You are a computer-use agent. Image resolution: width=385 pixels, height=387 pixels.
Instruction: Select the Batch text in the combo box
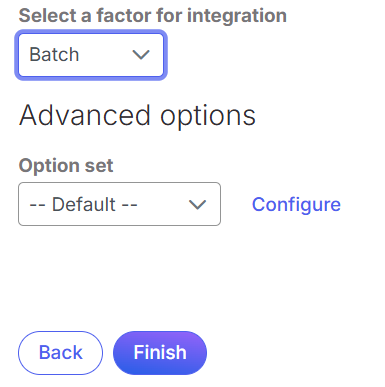pyautogui.click(x=54, y=55)
